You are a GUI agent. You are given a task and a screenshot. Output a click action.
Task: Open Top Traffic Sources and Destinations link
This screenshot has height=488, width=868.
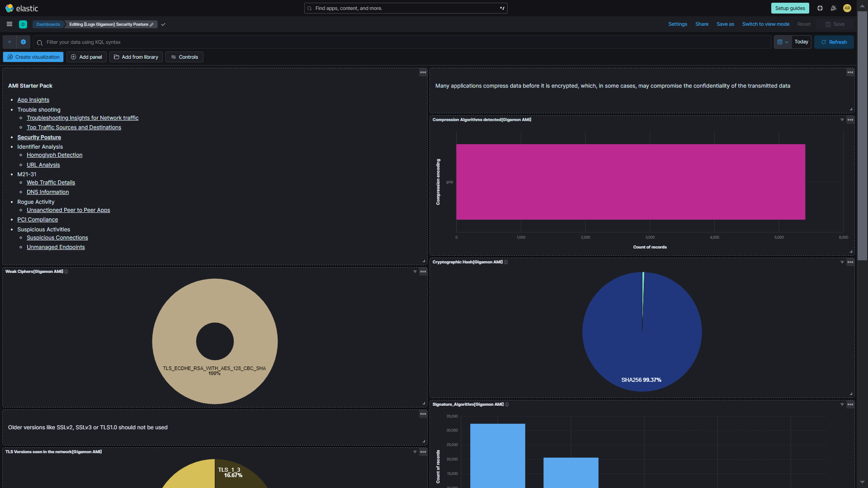[x=74, y=127]
